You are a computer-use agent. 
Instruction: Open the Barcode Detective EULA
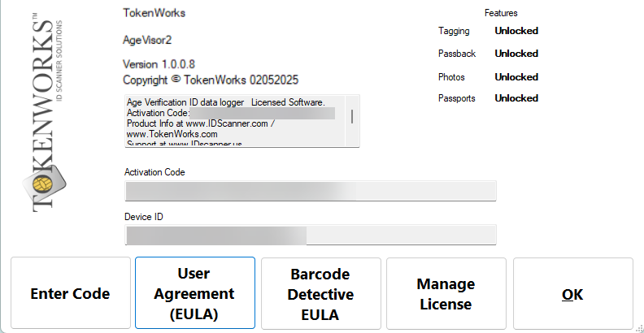320,293
